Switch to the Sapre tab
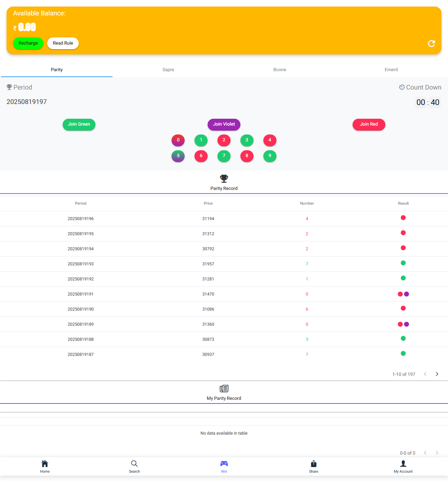Viewport: 448px width, 492px height. (x=168, y=70)
